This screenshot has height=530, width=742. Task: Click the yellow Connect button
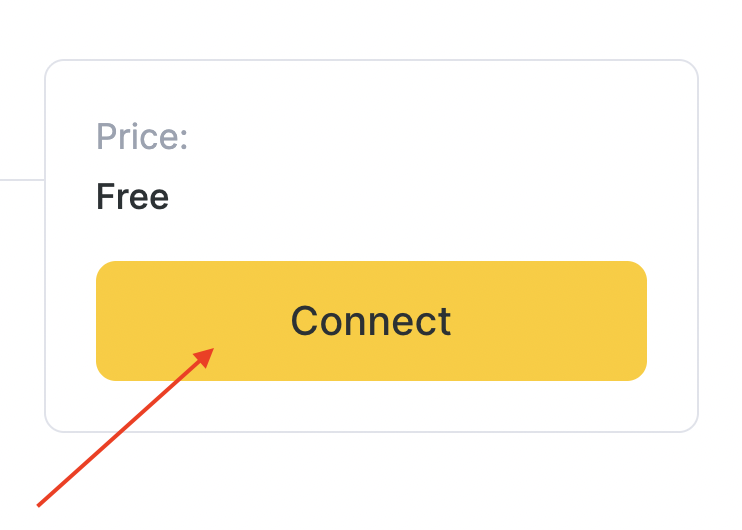click(371, 321)
